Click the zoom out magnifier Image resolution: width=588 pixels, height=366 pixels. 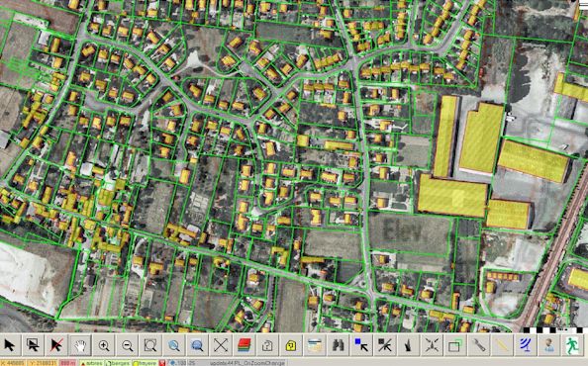(127, 344)
